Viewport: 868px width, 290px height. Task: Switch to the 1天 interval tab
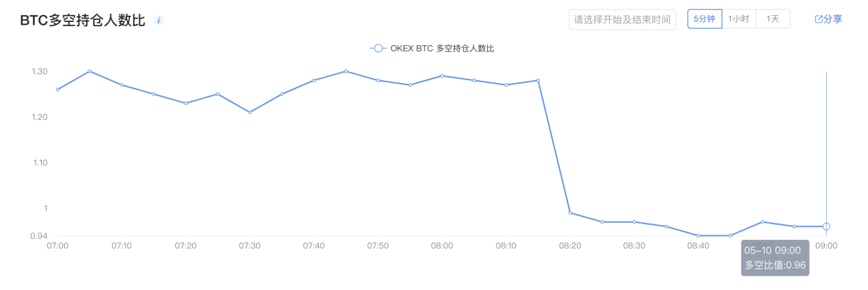[x=773, y=19]
